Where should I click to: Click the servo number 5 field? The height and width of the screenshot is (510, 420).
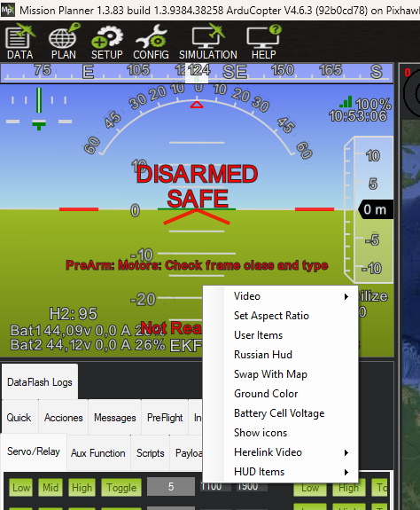(x=171, y=487)
